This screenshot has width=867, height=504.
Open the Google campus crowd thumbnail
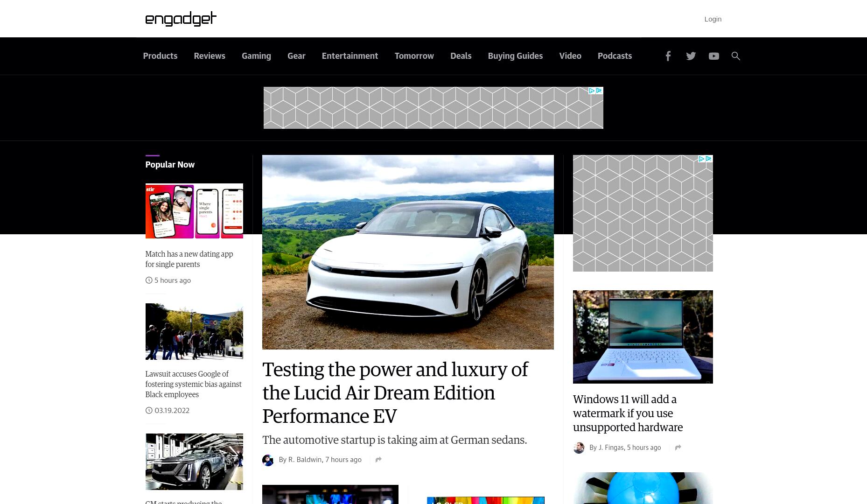click(x=194, y=331)
